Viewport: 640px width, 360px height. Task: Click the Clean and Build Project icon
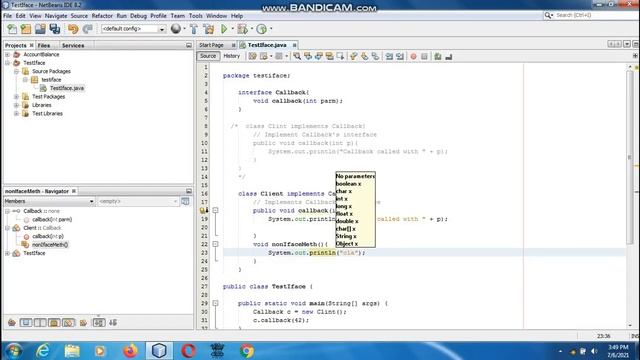click(209, 29)
